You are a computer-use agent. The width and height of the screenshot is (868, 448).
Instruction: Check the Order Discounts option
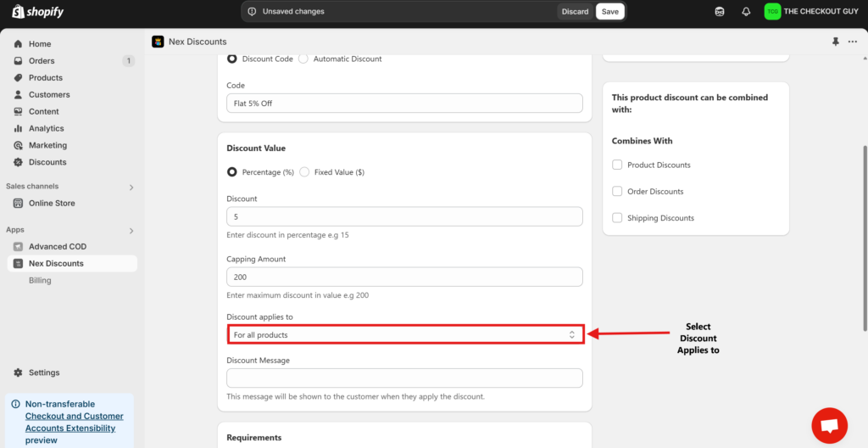[618, 191]
